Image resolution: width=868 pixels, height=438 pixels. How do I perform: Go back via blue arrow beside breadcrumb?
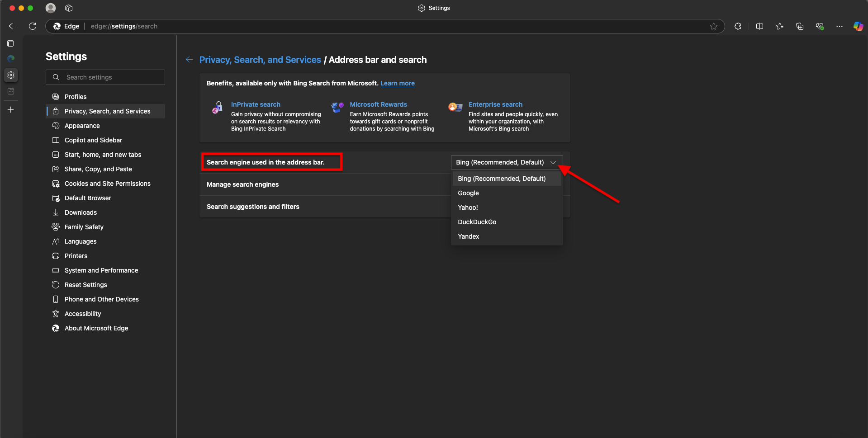[190, 60]
